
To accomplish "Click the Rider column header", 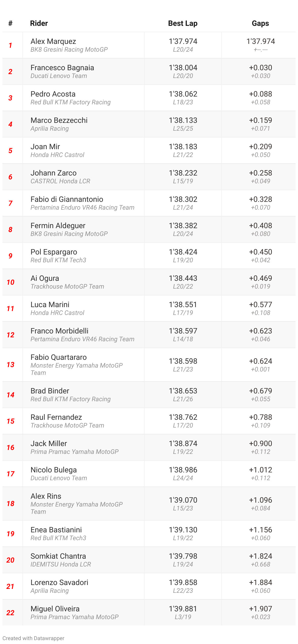I will coord(39,23).
